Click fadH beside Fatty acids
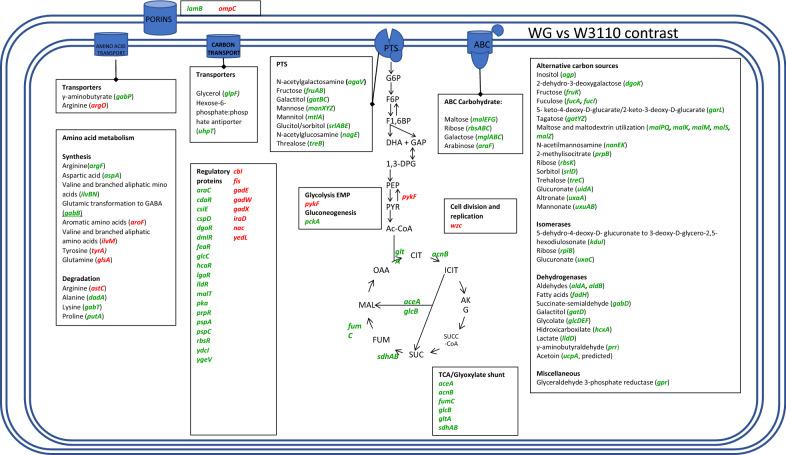This screenshot has width=786, height=455. pyautogui.click(x=579, y=295)
